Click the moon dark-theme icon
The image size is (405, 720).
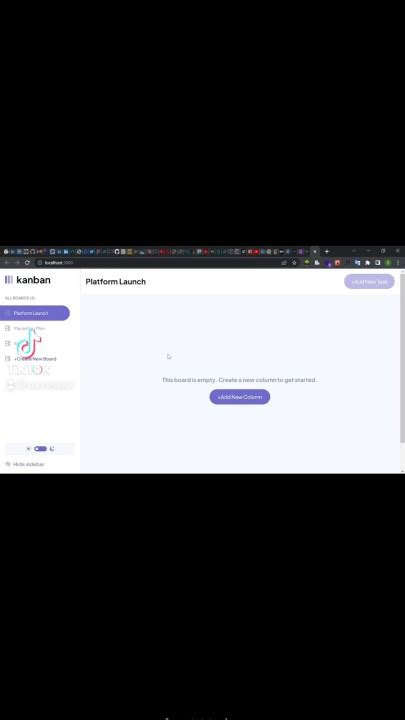[x=52, y=449]
